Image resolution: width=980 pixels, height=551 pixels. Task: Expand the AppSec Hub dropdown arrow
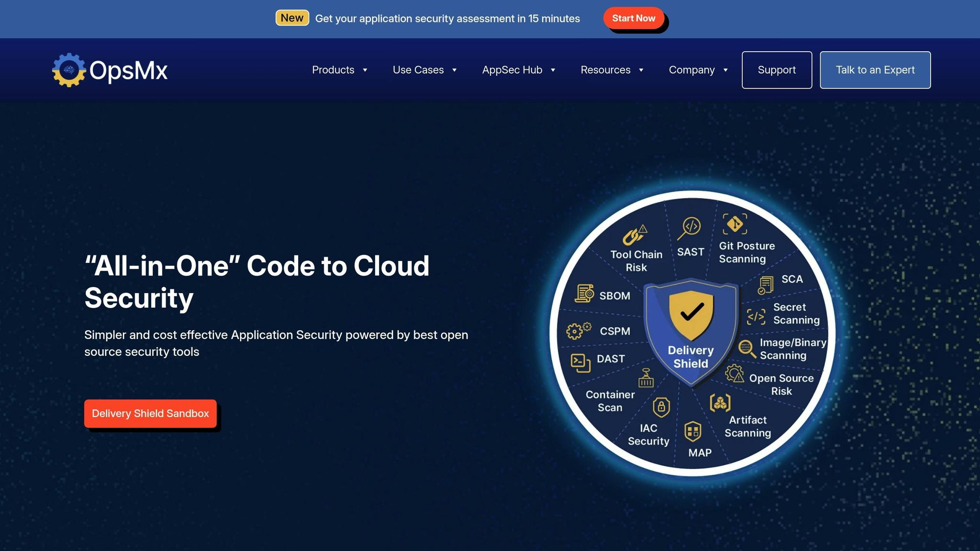click(x=553, y=70)
